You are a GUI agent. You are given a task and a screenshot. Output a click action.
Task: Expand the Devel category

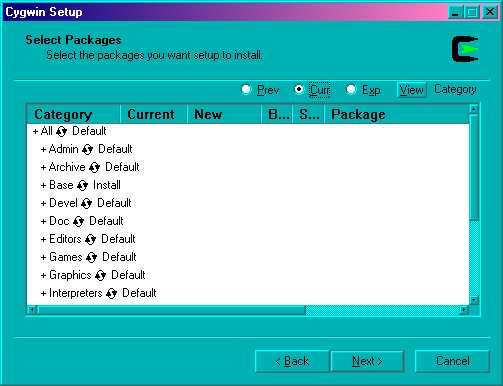tap(43, 203)
